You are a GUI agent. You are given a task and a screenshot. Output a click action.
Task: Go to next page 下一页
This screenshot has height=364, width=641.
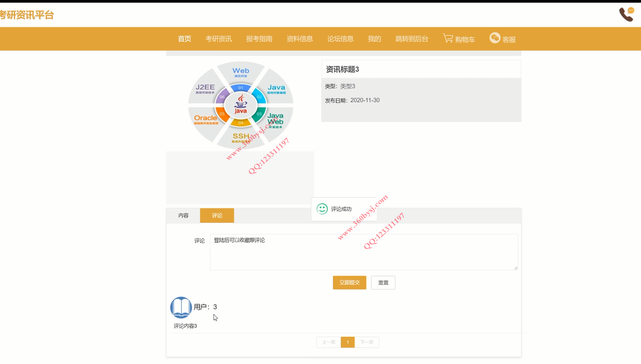click(x=367, y=342)
